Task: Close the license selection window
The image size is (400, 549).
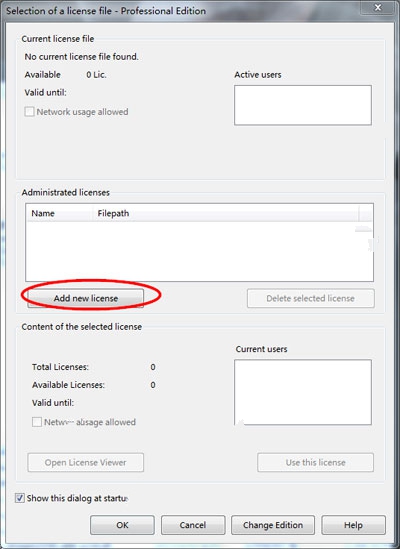Action: (378, 8)
